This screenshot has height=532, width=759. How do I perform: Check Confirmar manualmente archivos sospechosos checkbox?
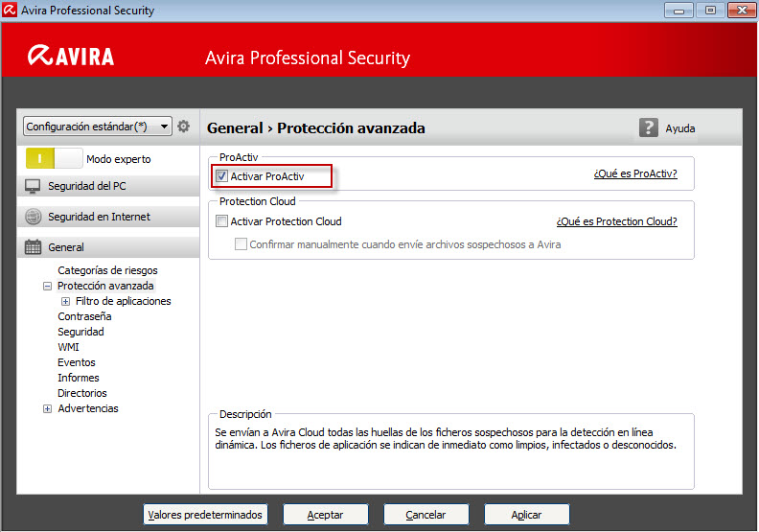point(241,244)
